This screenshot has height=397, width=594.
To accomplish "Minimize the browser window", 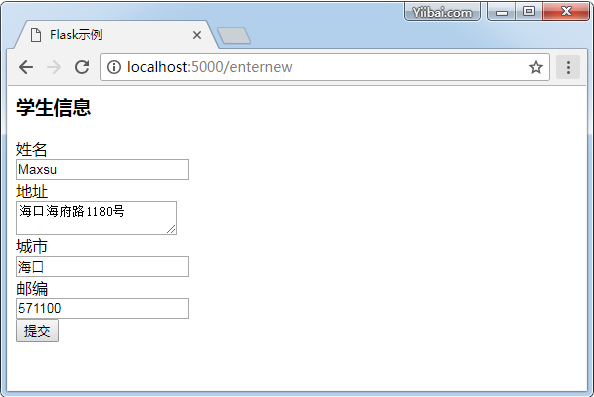I will pos(502,12).
